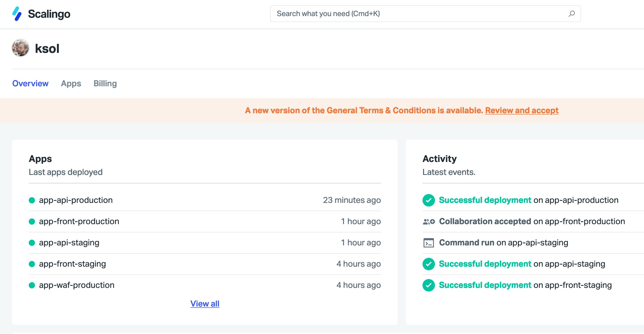Click the app-api-production deployment checkmark icon
The image size is (644, 334).
(x=428, y=200)
